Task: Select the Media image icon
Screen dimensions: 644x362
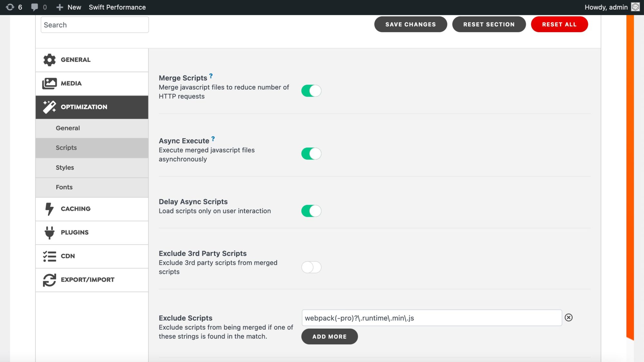Action: (49, 83)
